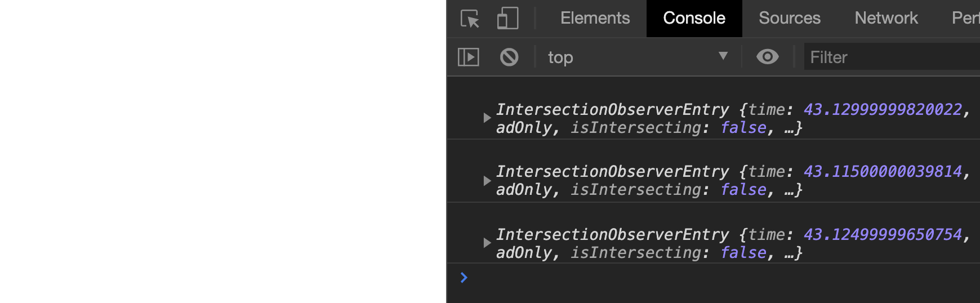Expand the entry with time 43.12499999650754
The width and height of the screenshot is (980, 303).
[487, 243]
